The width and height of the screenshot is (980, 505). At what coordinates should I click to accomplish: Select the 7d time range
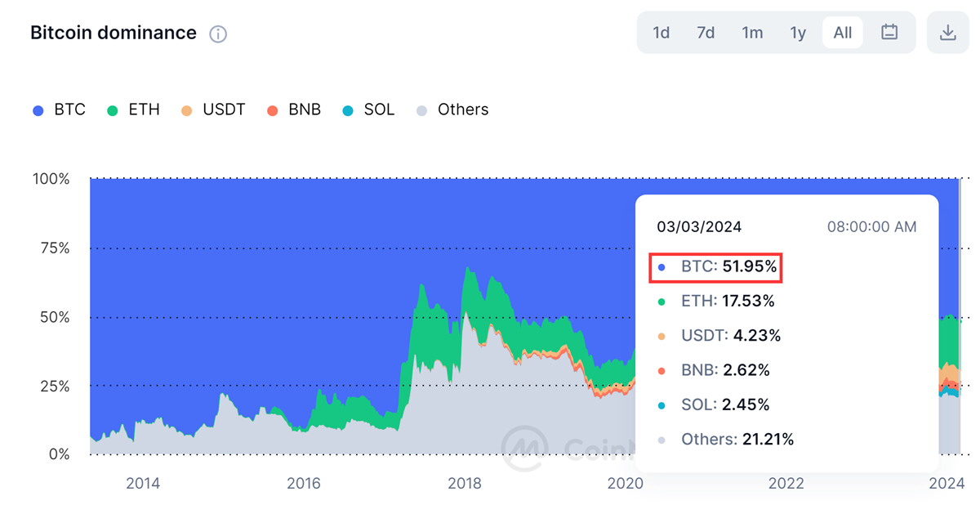[x=706, y=33]
